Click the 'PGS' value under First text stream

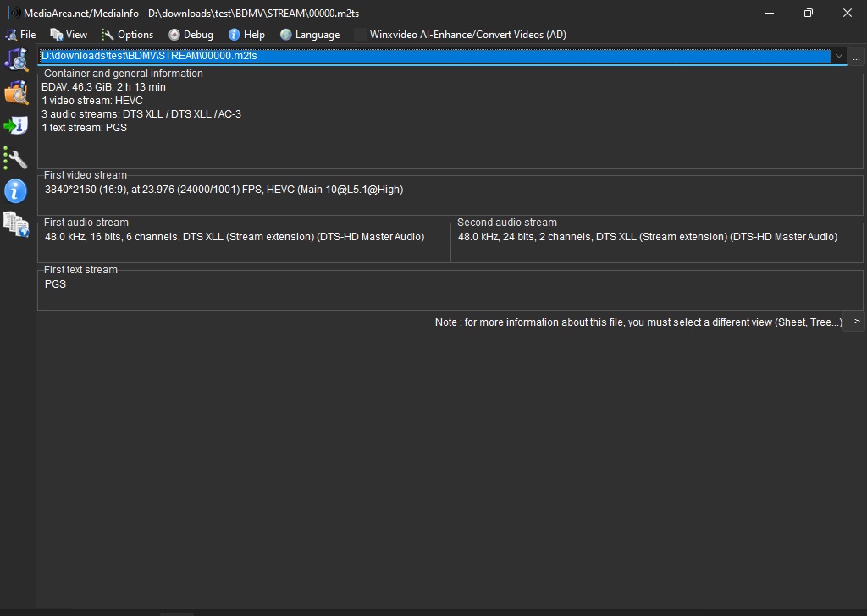[x=55, y=284]
